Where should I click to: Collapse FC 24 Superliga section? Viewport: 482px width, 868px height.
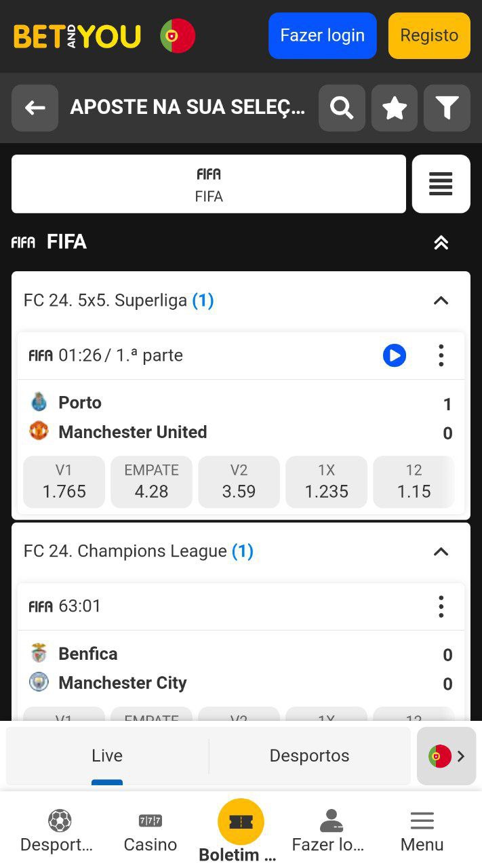click(x=441, y=300)
